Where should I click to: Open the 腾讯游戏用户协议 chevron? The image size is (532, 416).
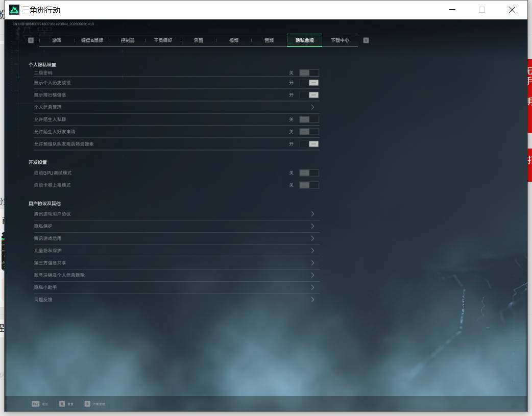click(312, 214)
